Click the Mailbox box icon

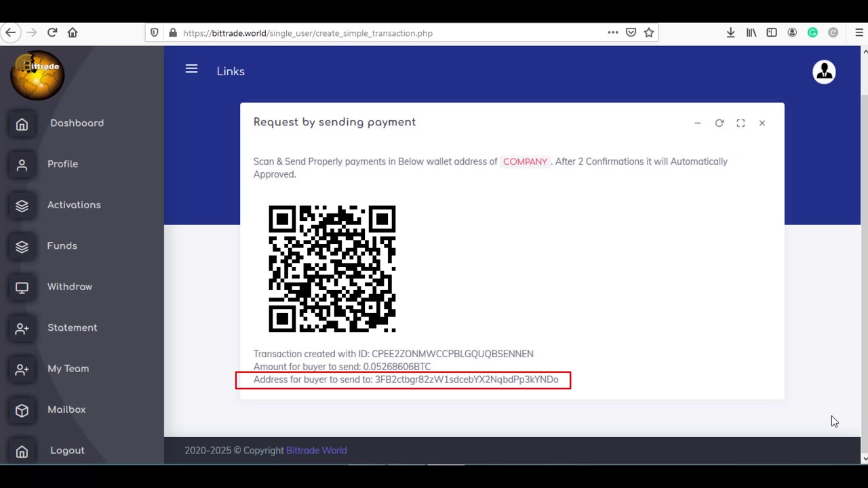[x=22, y=411]
